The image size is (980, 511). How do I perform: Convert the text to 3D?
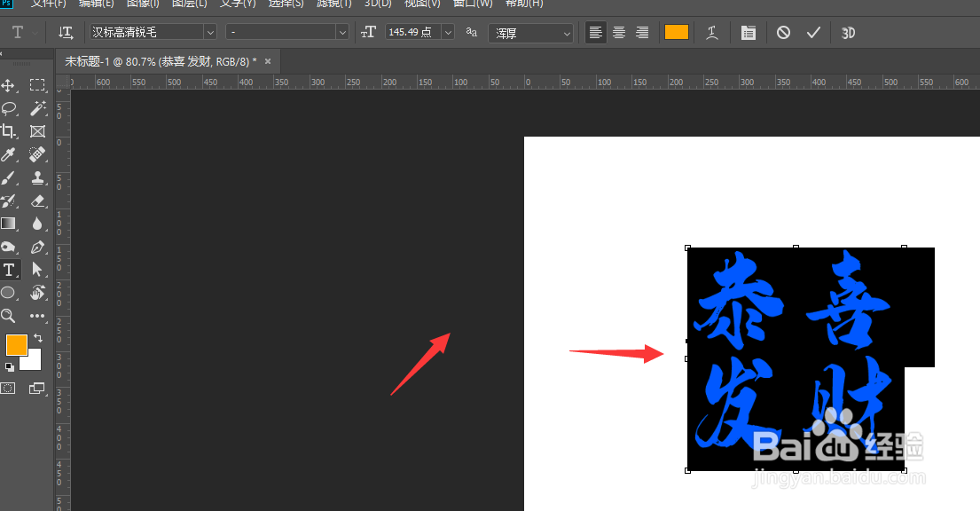click(848, 33)
